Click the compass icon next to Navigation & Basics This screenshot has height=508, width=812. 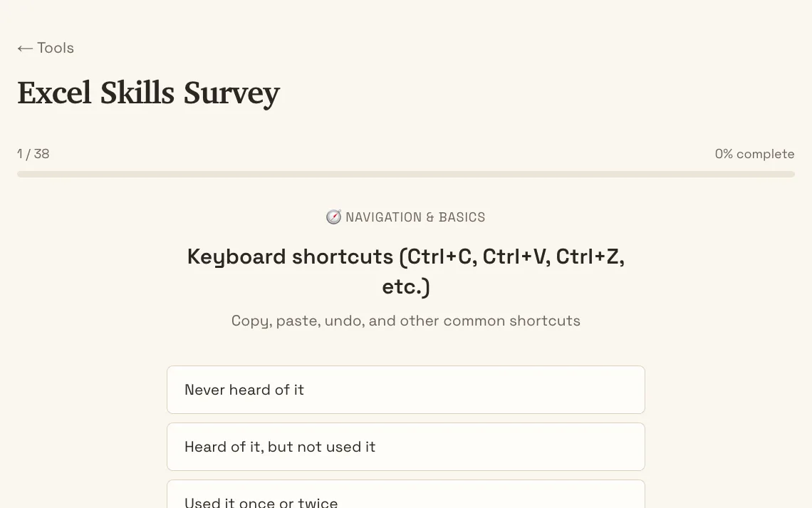click(x=333, y=217)
